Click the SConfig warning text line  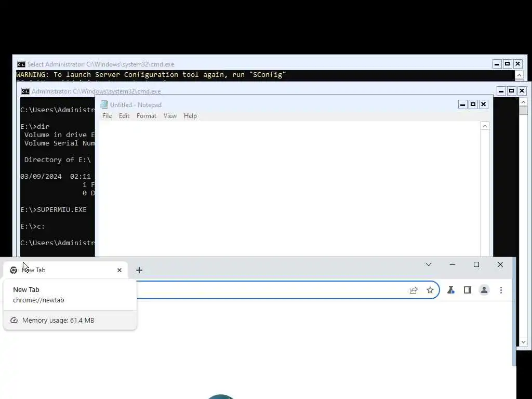point(151,75)
